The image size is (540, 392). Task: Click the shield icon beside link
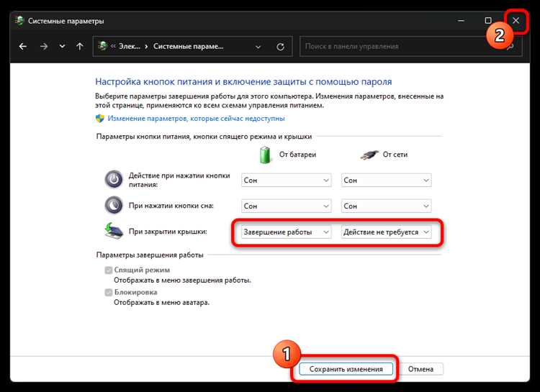[x=100, y=119]
